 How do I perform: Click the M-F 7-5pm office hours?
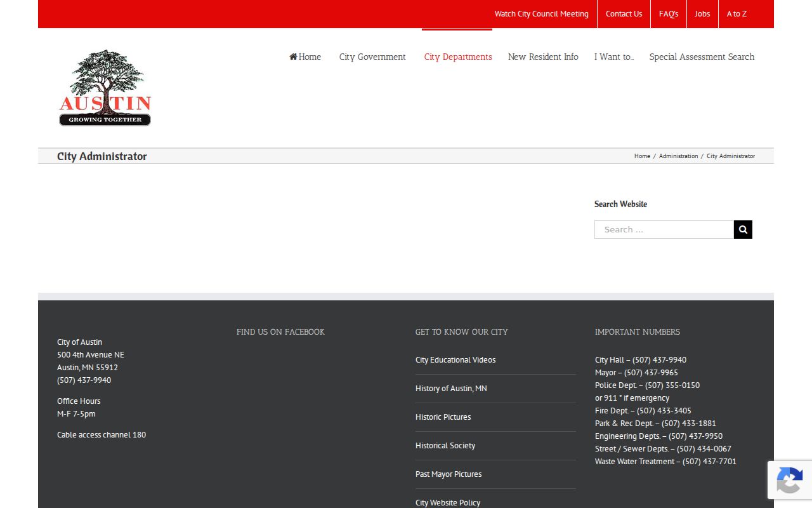[x=76, y=414]
